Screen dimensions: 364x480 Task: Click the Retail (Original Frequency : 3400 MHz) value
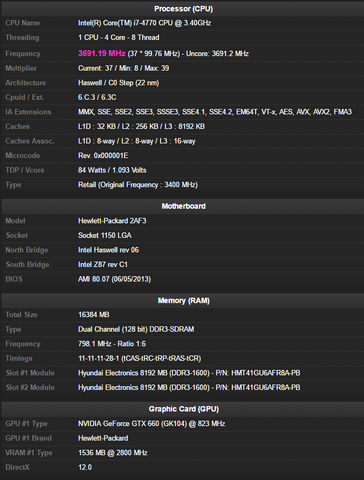[x=138, y=185]
